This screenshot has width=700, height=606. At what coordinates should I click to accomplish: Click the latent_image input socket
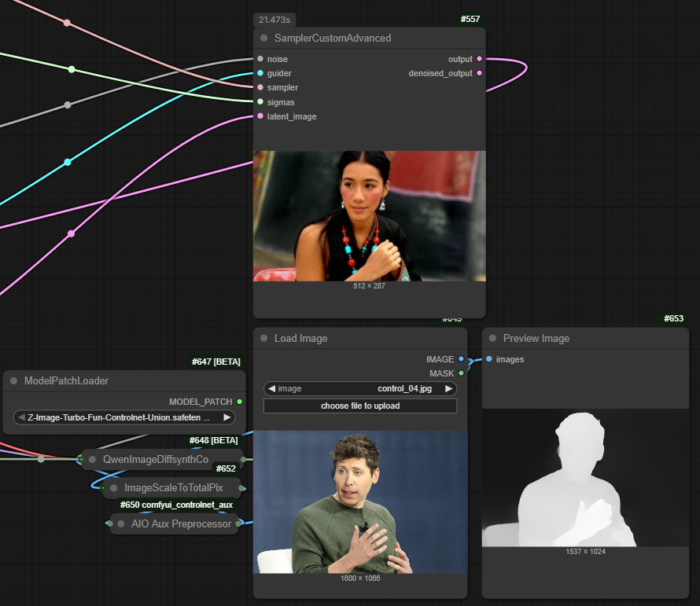[260, 116]
